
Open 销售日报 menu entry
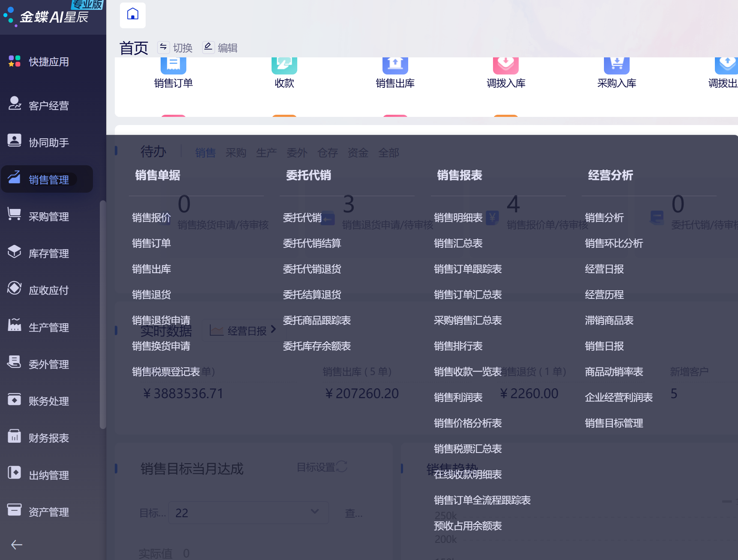point(604,346)
